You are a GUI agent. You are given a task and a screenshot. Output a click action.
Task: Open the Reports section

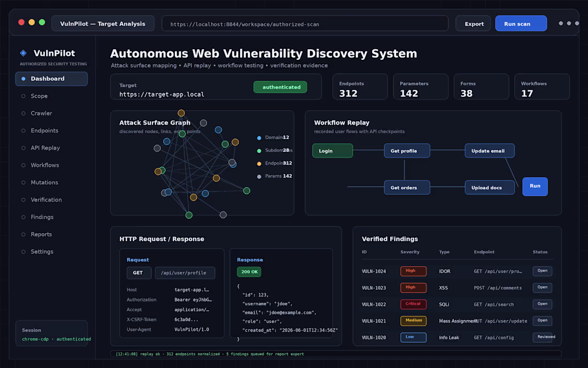tap(41, 234)
